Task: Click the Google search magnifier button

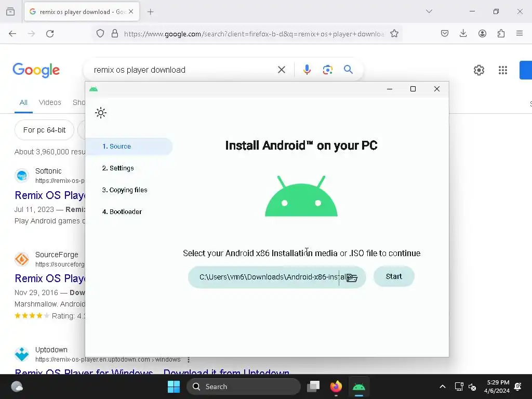Action: 348,70
